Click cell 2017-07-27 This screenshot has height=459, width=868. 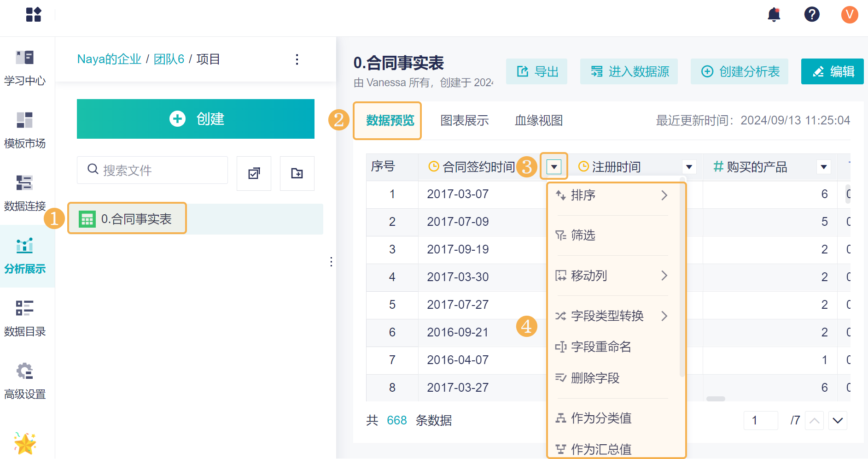[458, 305]
